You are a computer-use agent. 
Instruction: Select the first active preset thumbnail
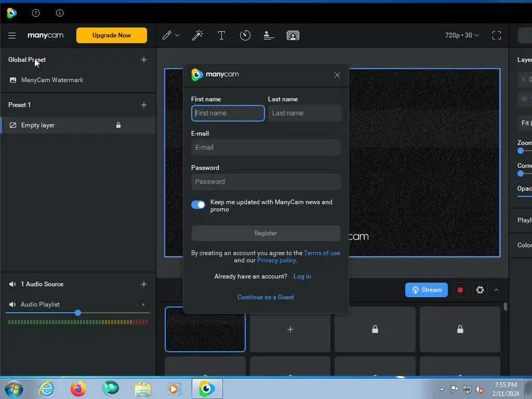click(205, 329)
